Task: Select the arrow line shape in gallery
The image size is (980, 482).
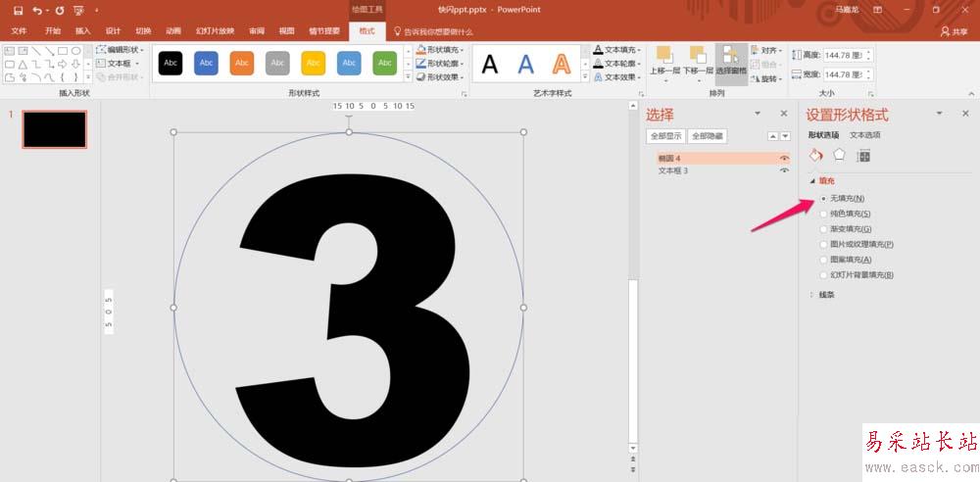Action: coord(49,51)
